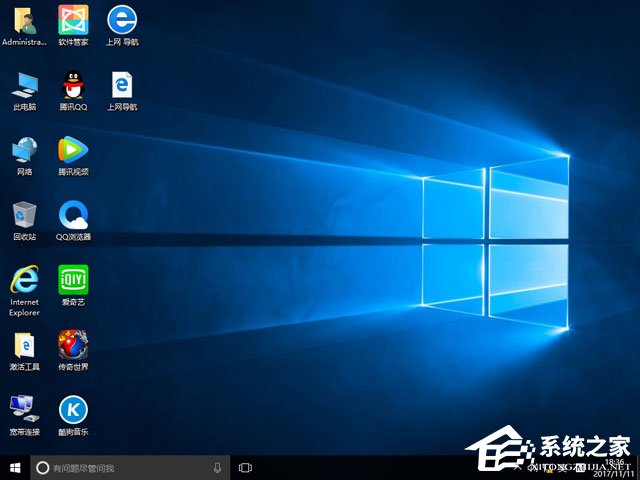The width and height of the screenshot is (640, 480).
Task: Launch QQ浏览器 browser icon
Action: [72, 214]
